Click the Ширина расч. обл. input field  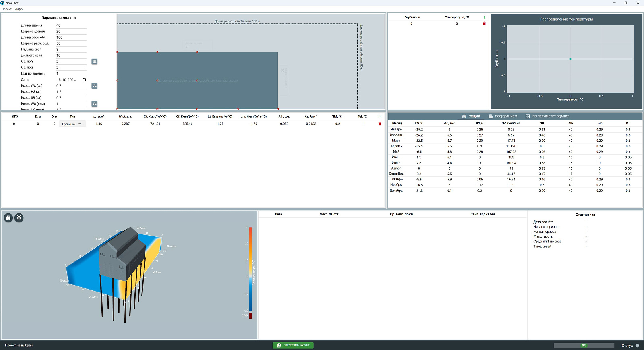coord(71,43)
